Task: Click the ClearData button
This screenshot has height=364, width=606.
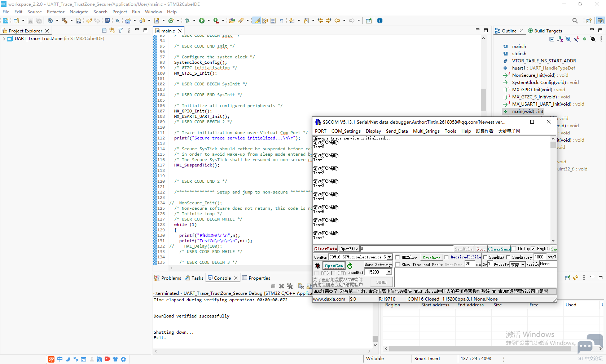Action: tap(325, 249)
